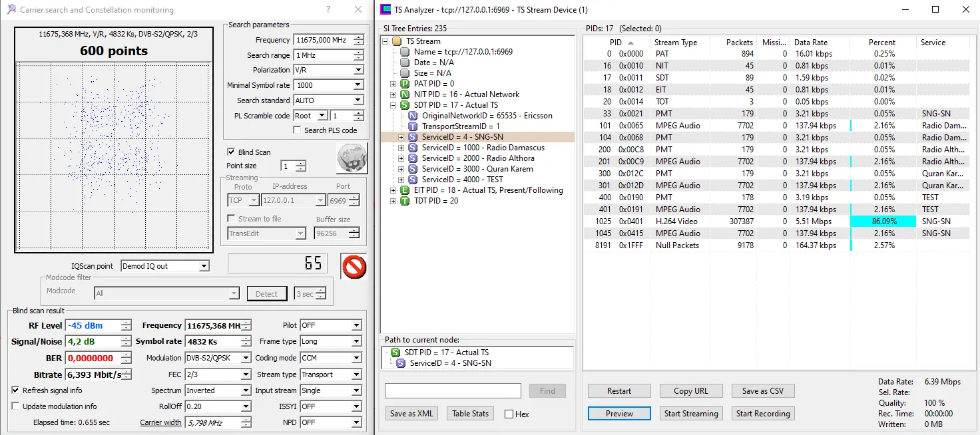The height and width of the screenshot is (435, 980).
Task: Expand the ServiceID 1000 Radio Damascus node
Action: click(x=401, y=148)
